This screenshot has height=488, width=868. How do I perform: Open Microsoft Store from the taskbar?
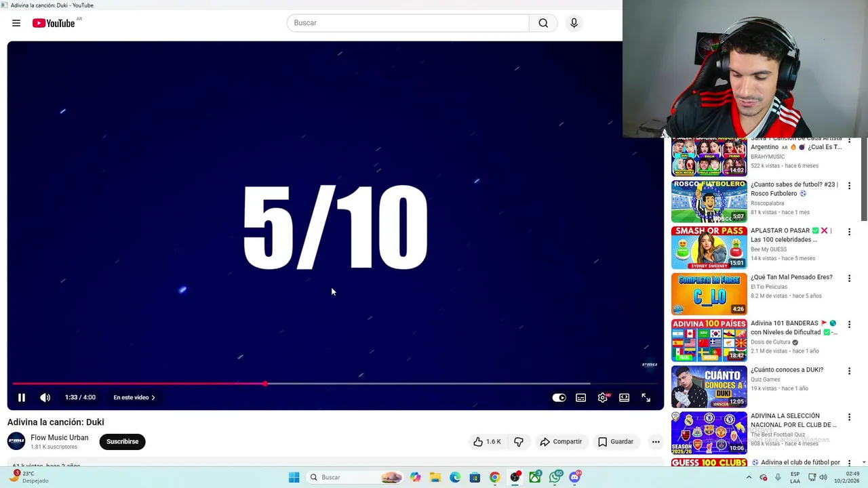(475, 477)
